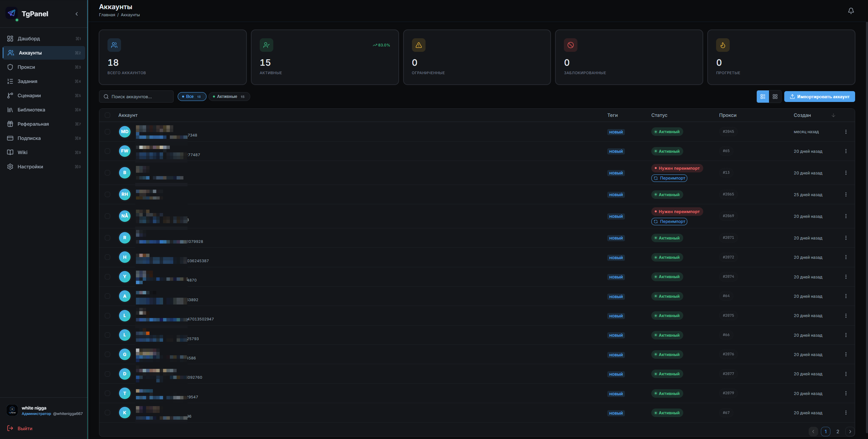Select the Все 18 filter chip
868x439 pixels.
192,97
